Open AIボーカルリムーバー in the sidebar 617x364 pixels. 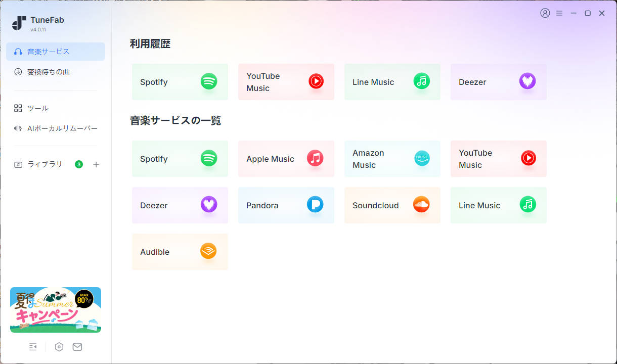coord(56,128)
